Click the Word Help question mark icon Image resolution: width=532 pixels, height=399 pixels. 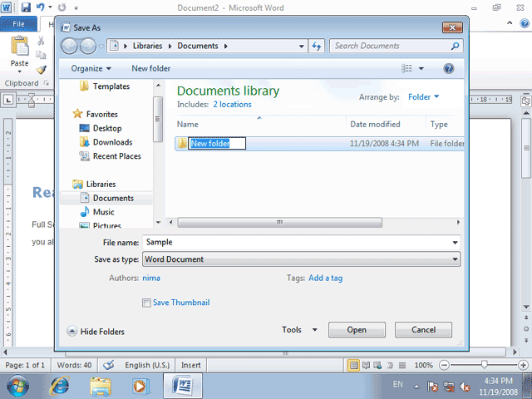pos(525,23)
